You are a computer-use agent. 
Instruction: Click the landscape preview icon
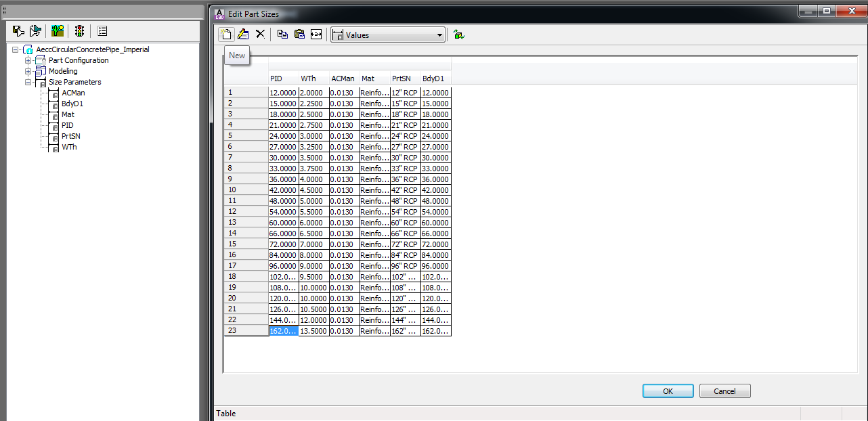point(58,30)
